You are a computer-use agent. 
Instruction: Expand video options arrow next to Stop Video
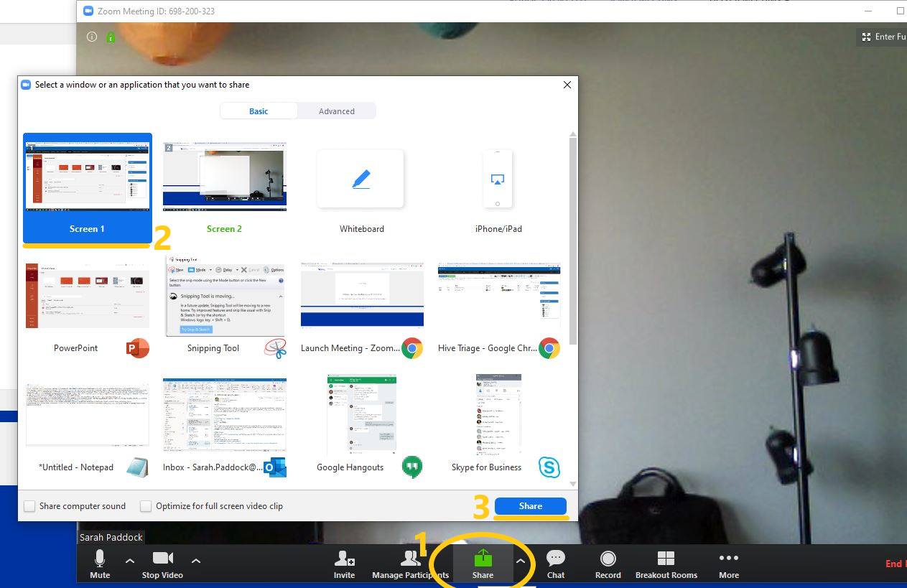pyautogui.click(x=196, y=561)
